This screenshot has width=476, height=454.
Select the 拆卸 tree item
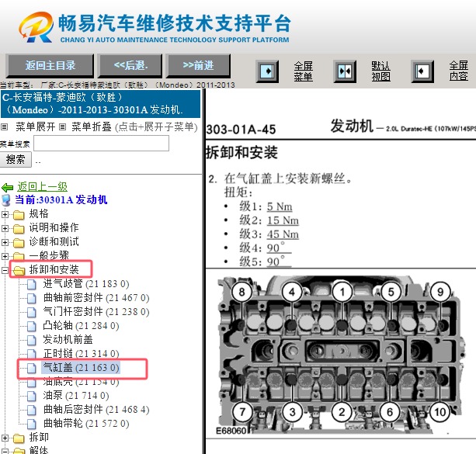39,437
